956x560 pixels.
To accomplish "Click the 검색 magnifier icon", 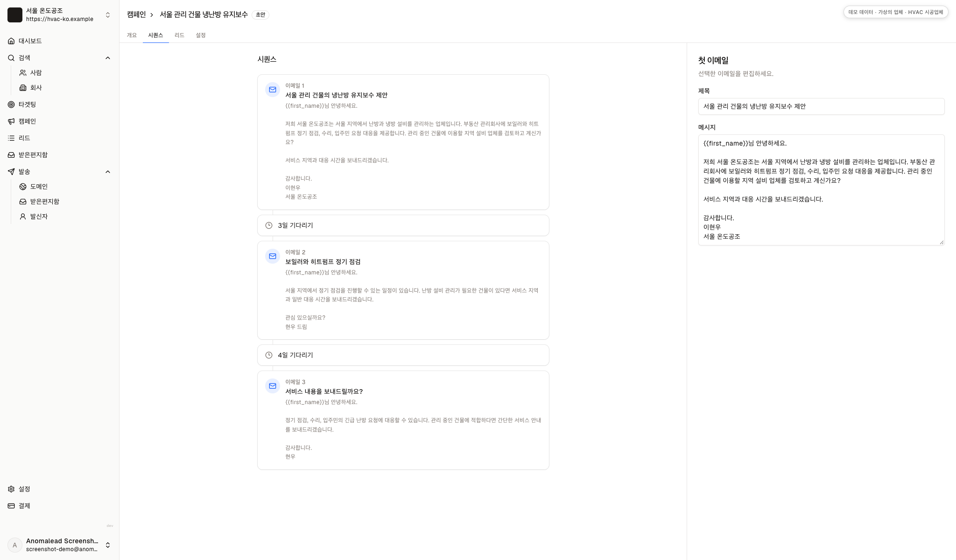I will [11, 58].
